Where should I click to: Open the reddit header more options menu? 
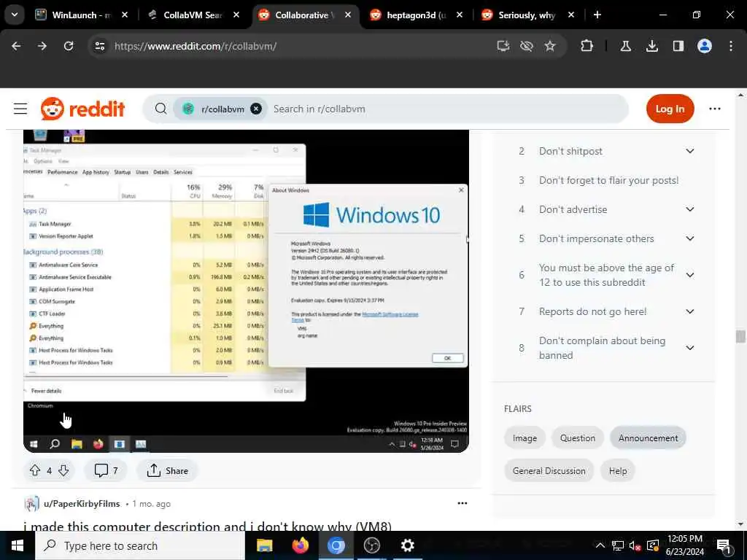tap(715, 109)
